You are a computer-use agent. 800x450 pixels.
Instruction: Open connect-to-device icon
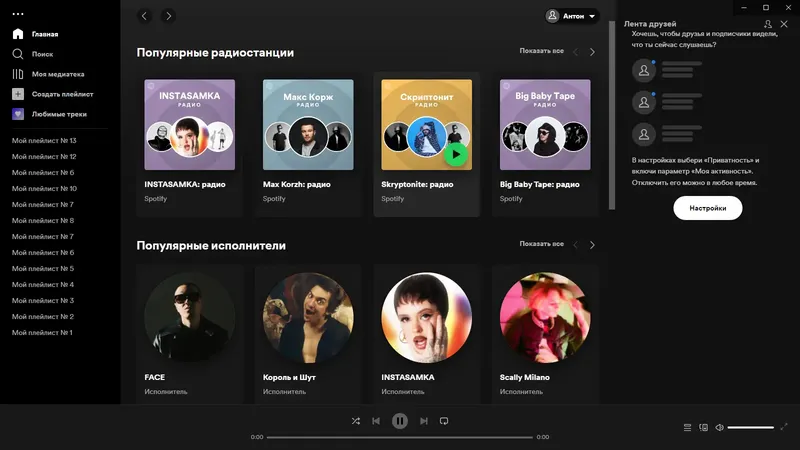[704, 428]
